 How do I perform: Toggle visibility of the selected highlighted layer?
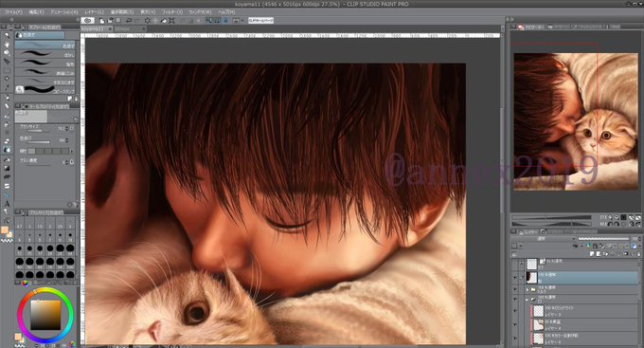click(515, 278)
